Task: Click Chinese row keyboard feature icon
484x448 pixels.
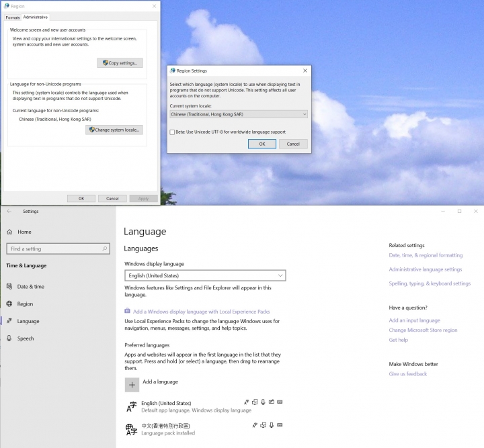Action: (x=280, y=425)
